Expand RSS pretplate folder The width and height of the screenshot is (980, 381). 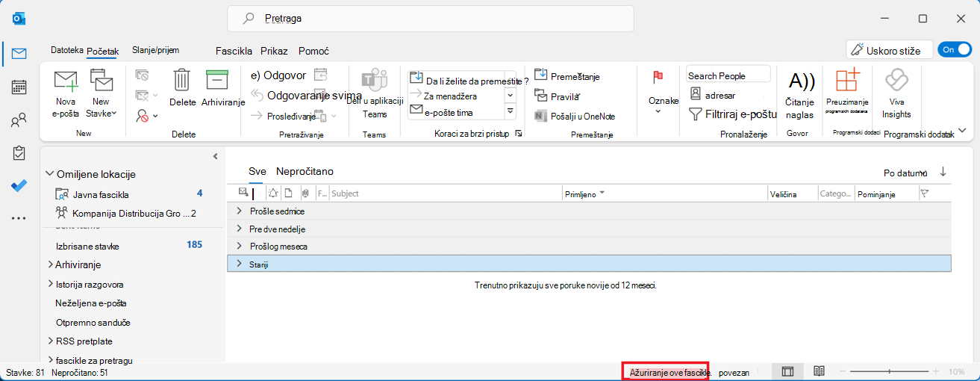click(50, 341)
